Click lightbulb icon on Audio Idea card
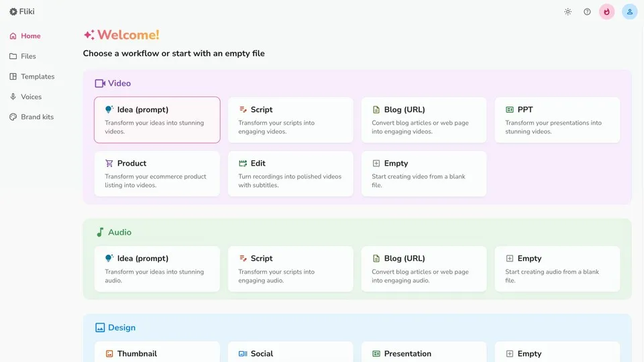This screenshot has height=362, width=644. [x=109, y=258]
